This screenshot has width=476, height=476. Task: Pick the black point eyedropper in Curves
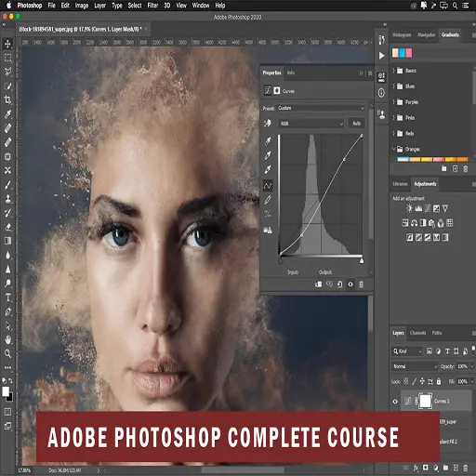(x=268, y=141)
